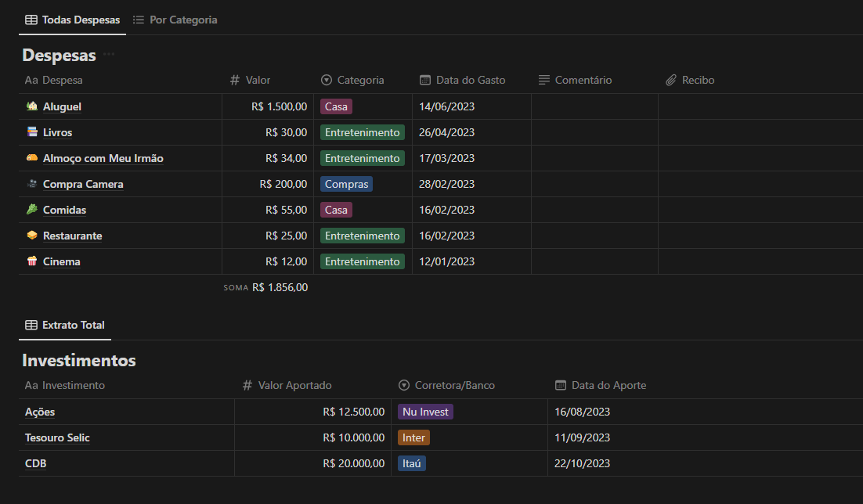863x504 pixels.
Task: Click the select icon beside Corretora/Banco
Action: click(x=404, y=386)
